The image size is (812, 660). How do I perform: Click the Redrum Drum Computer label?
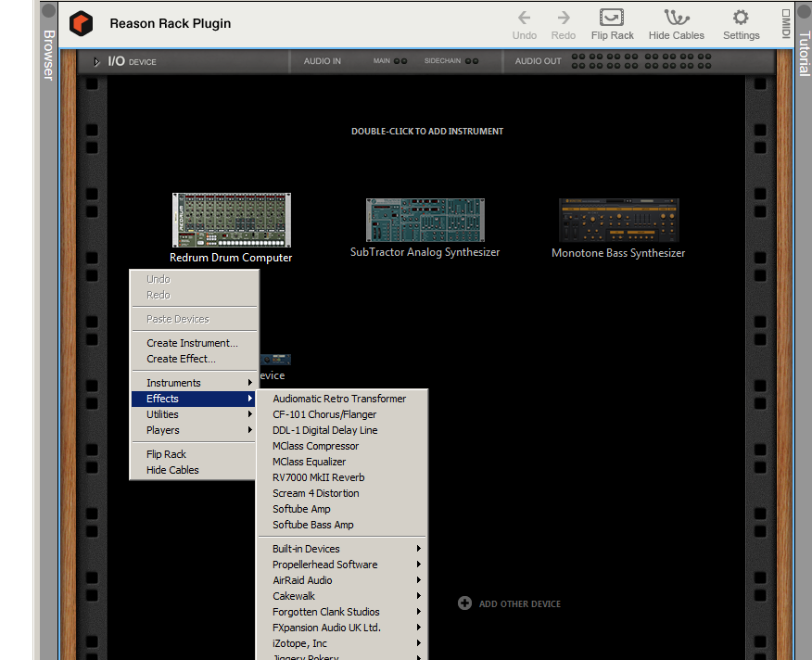pyautogui.click(x=231, y=258)
